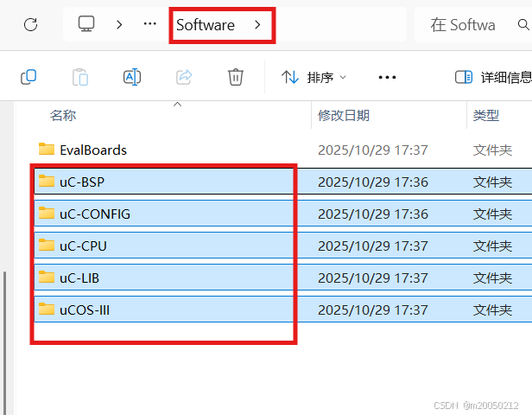Click the uC-CONFIG folder icon
This screenshot has width=532, height=415.
click(47, 213)
